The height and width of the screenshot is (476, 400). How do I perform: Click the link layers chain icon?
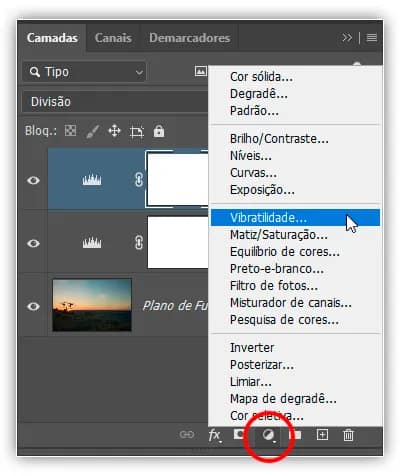[x=187, y=435]
